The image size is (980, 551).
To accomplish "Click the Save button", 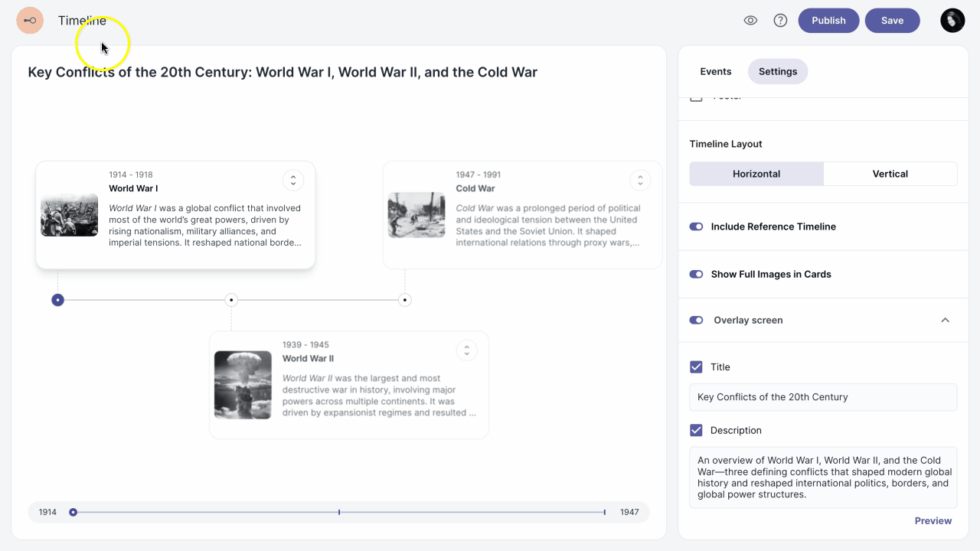I will coord(892,21).
